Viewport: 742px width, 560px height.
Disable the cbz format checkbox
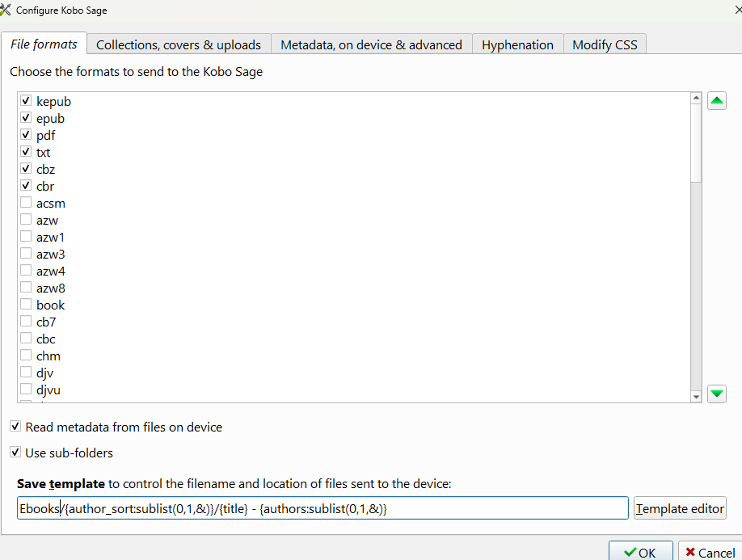click(x=26, y=169)
